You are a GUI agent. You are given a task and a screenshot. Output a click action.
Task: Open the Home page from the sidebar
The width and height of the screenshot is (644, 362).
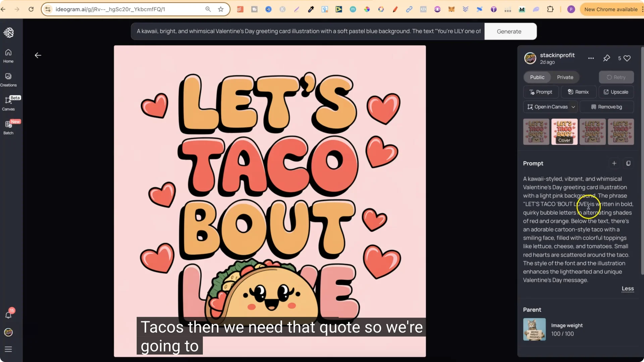point(8,55)
